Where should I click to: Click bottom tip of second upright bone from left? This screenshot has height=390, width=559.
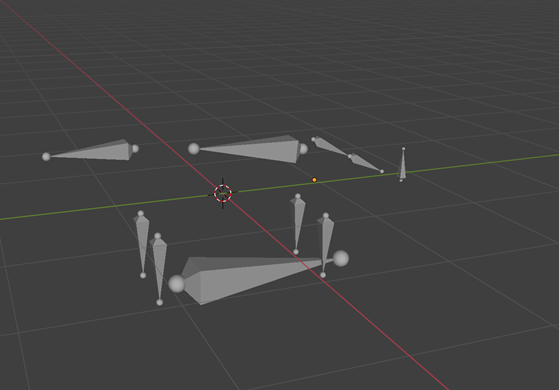click(160, 302)
